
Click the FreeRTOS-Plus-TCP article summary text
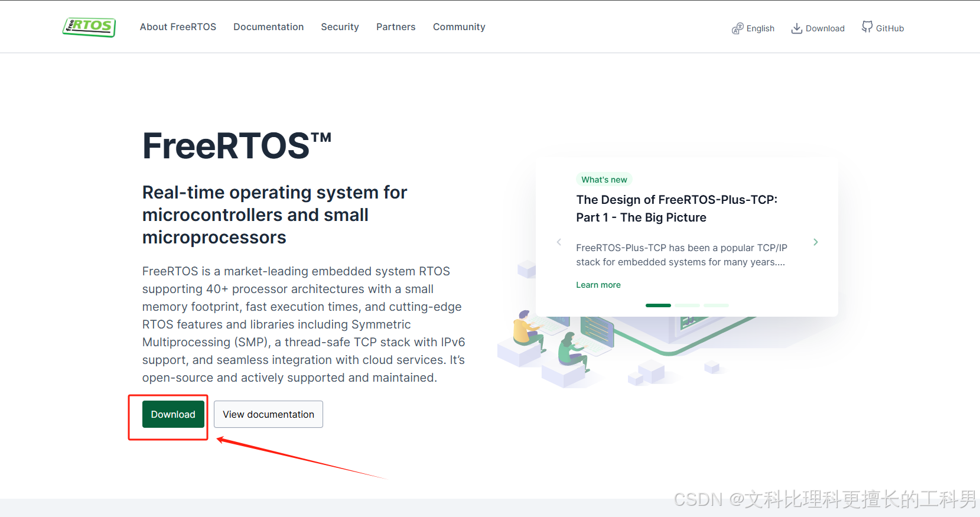[682, 255]
